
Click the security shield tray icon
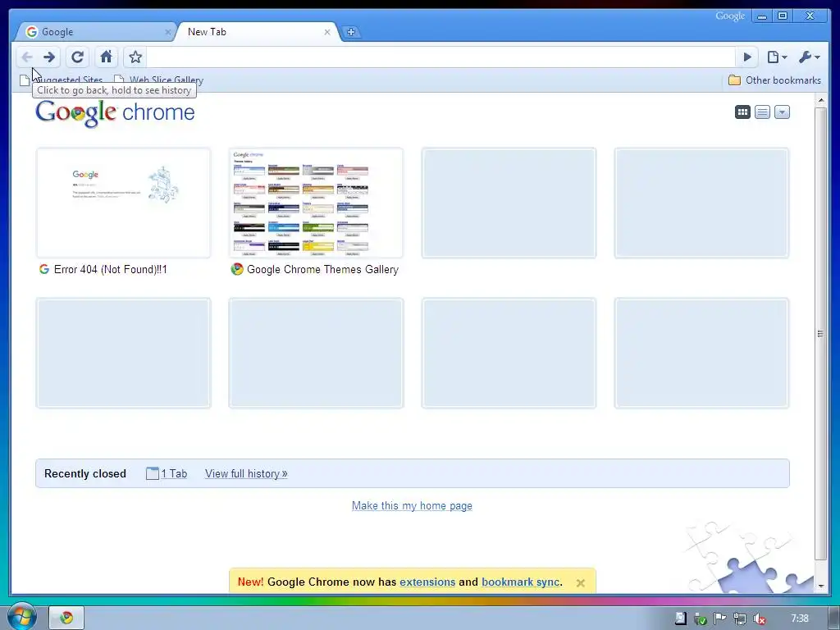tap(700, 619)
